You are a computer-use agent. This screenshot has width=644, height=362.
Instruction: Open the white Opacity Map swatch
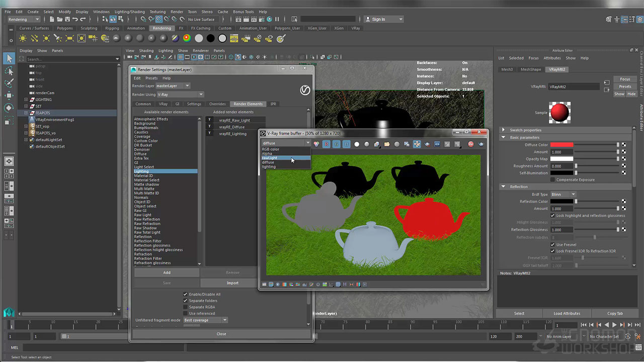[x=561, y=159]
